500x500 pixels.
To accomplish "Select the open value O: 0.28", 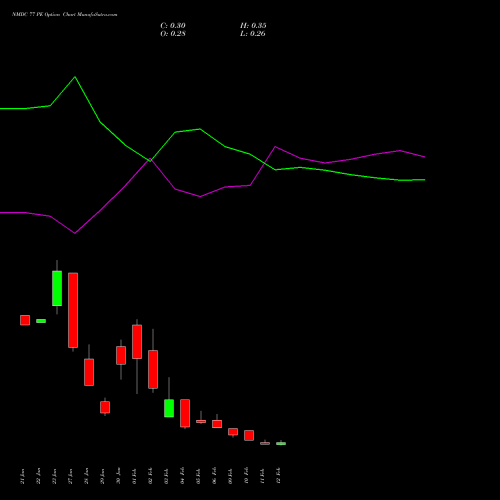I will (x=173, y=34).
